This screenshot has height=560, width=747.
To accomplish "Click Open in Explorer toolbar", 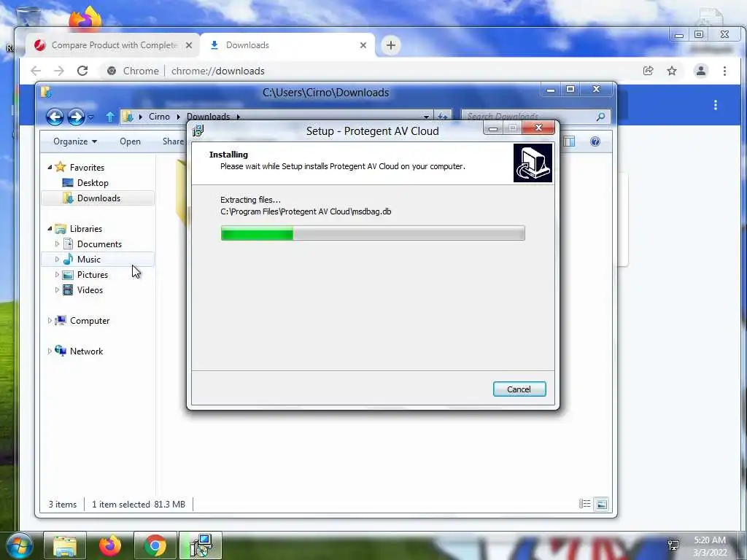I will tap(130, 141).
